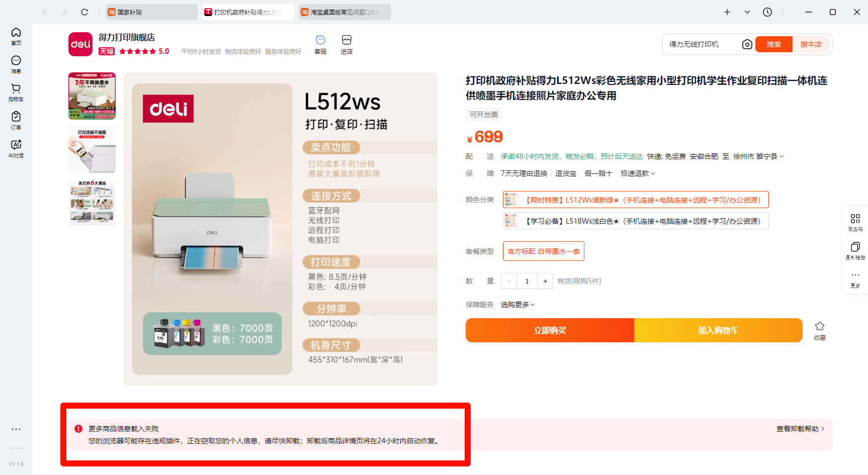Click the 物流体验良好 store stat
Viewport: 868px width, 475px height.
243,52
